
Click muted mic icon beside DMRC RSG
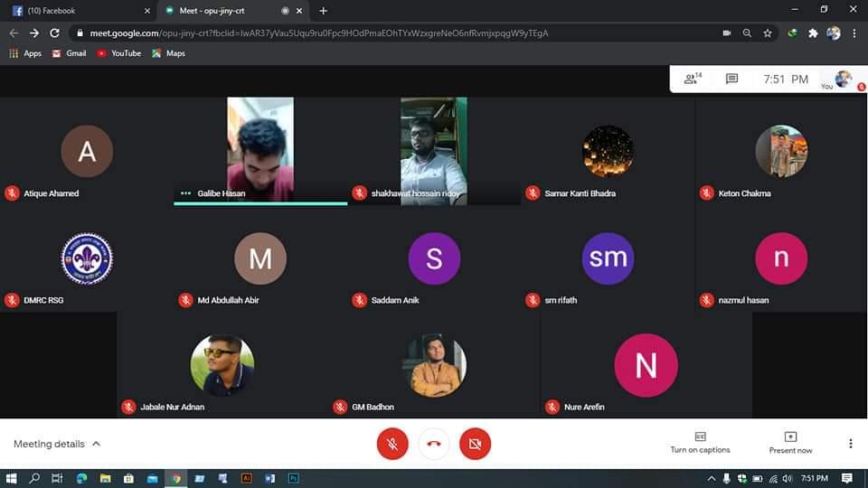pos(12,300)
